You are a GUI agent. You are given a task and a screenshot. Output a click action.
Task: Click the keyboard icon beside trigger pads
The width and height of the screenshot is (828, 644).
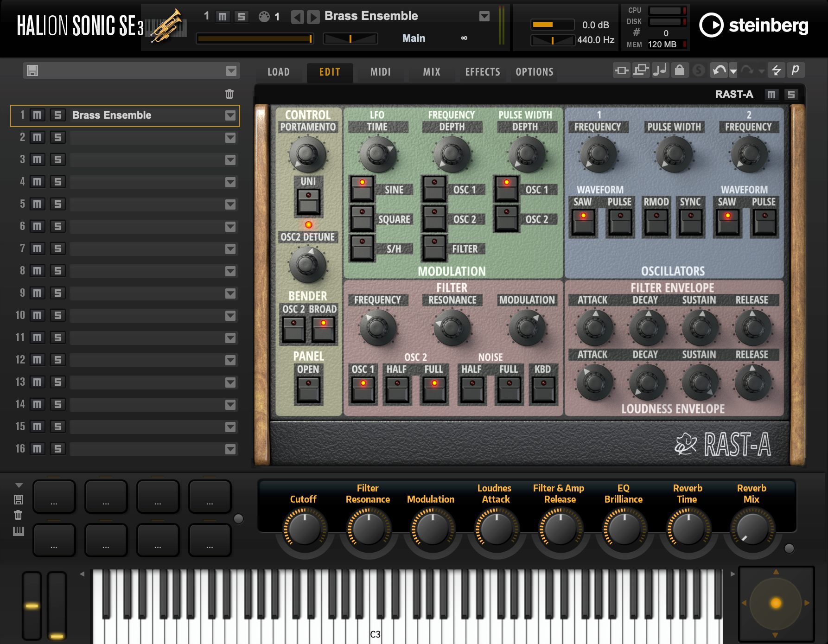[19, 531]
